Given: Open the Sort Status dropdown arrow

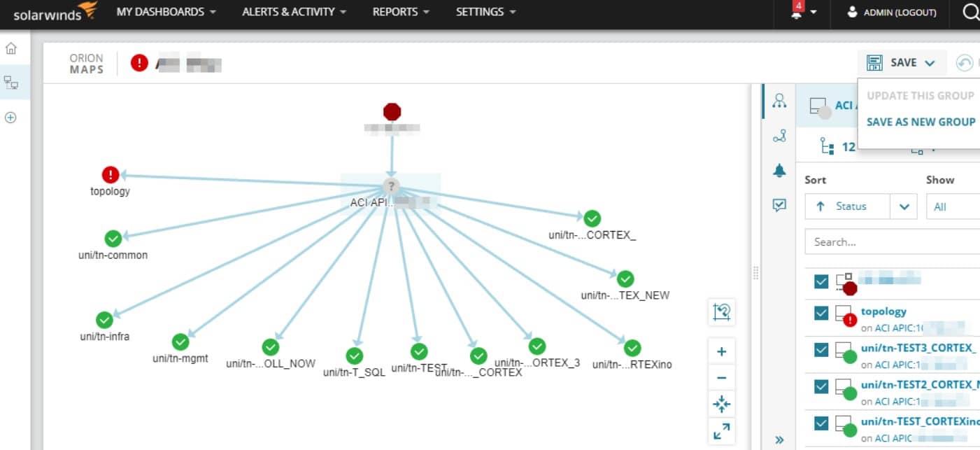Looking at the screenshot, I should coord(904,206).
